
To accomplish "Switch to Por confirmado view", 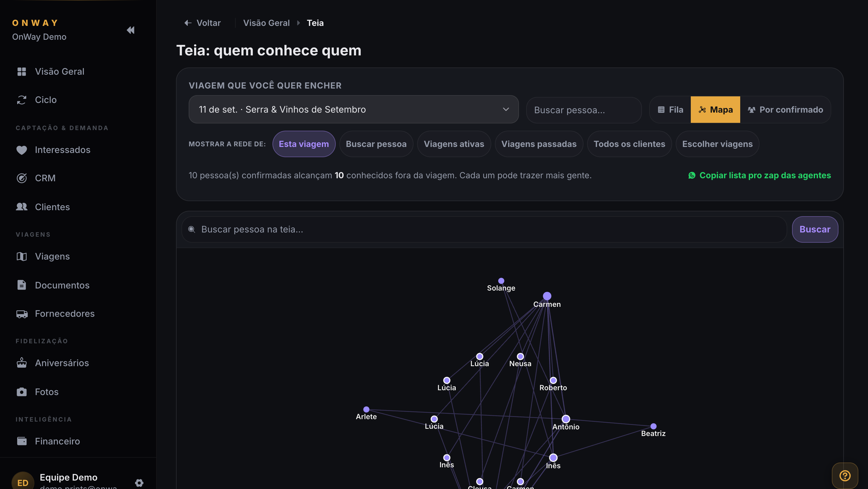I will [x=785, y=110].
